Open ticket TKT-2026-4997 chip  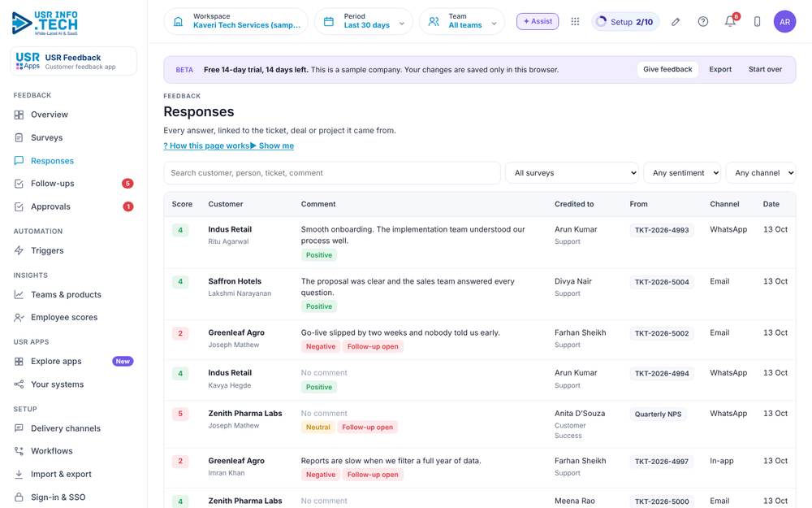click(662, 462)
